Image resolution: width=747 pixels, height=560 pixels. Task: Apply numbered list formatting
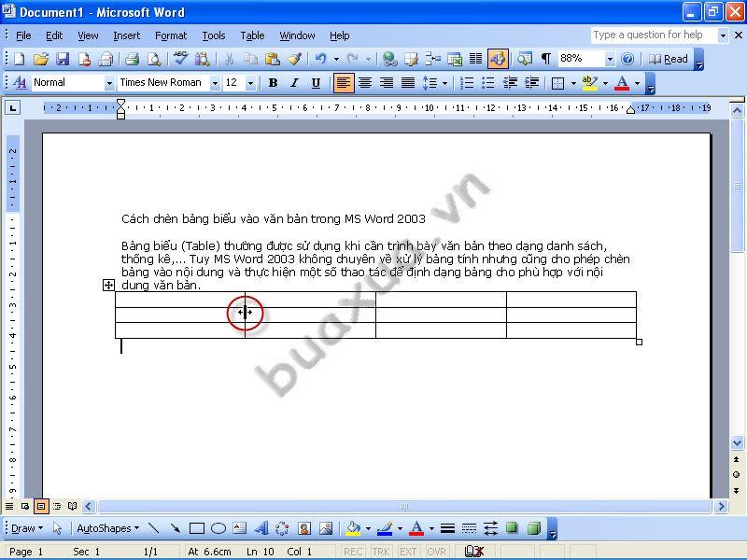click(466, 83)
